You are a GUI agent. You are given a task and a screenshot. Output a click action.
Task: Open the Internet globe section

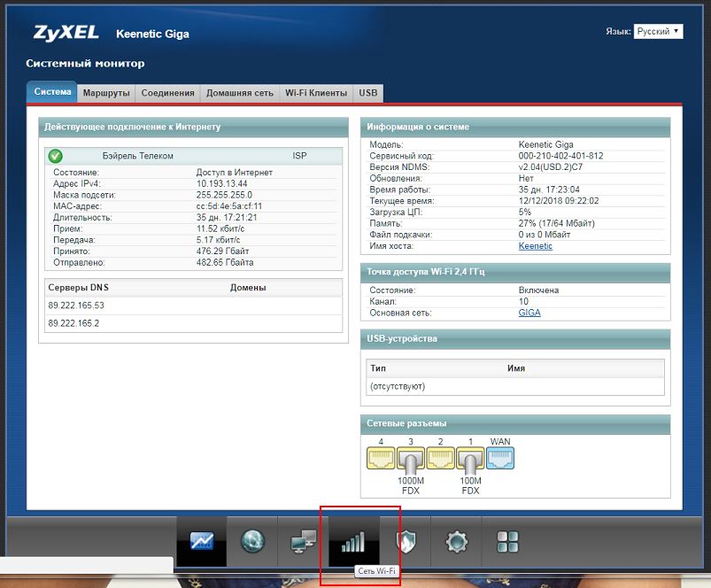coord(252,542)
